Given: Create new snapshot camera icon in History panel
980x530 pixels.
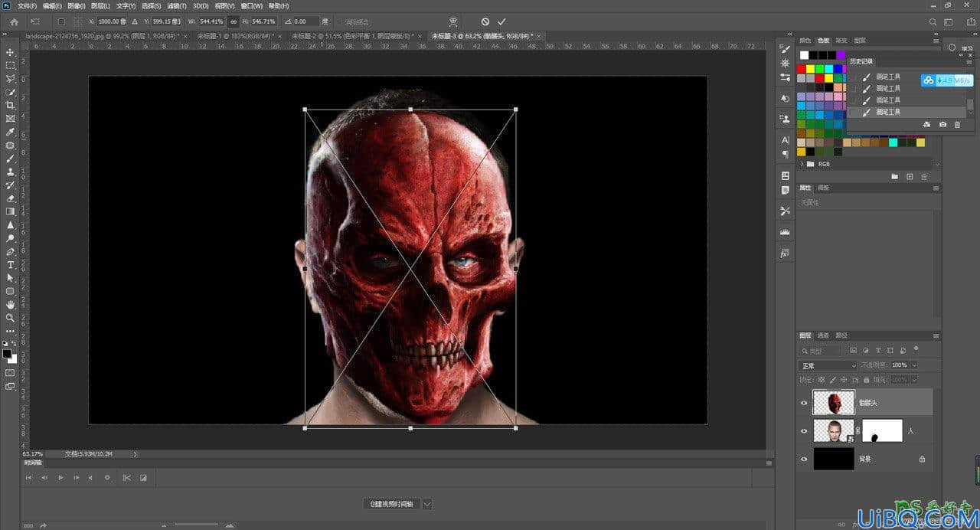Looking at the screenshot, I should (942, 124).
